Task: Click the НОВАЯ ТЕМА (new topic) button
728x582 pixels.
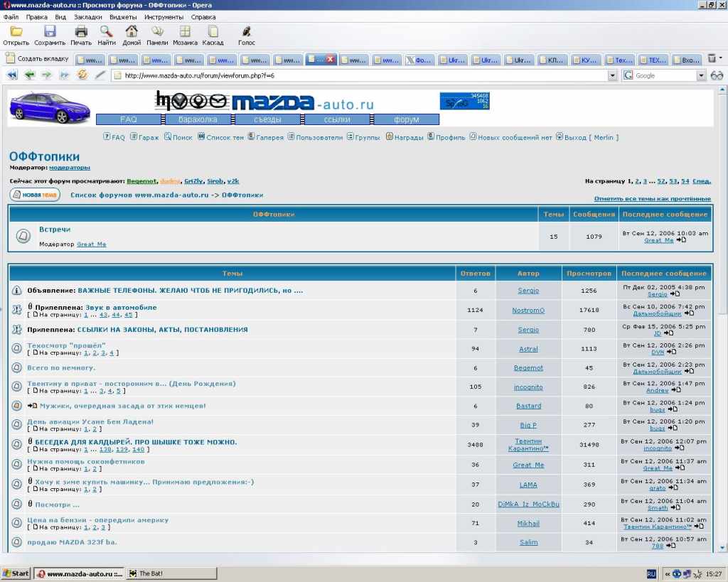Action: [35, 195]
